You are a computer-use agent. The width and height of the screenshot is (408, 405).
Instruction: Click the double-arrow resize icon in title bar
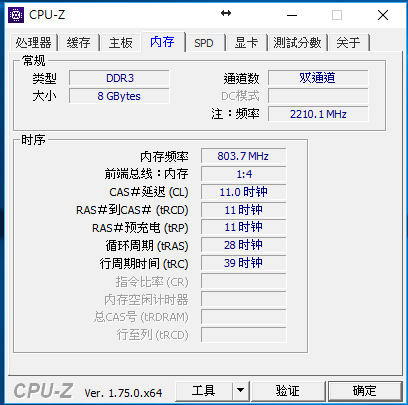(226, 13)
